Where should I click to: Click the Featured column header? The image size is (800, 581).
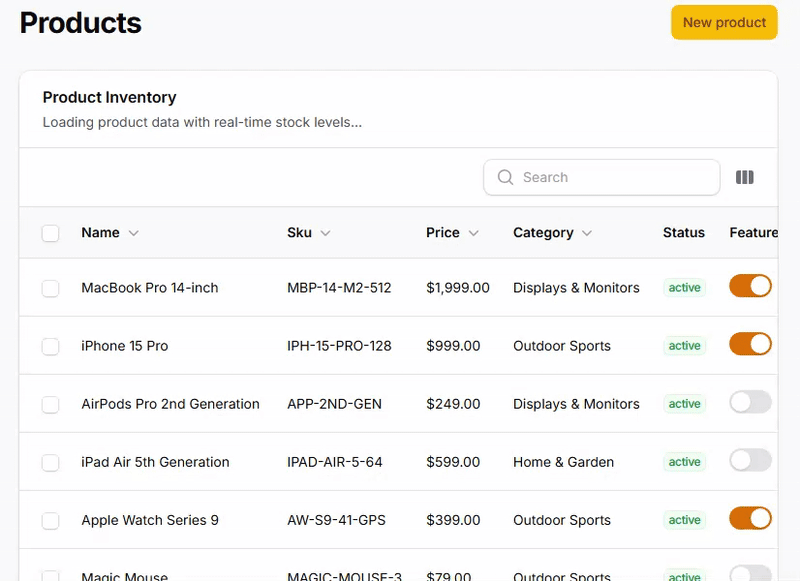[754, 233]
